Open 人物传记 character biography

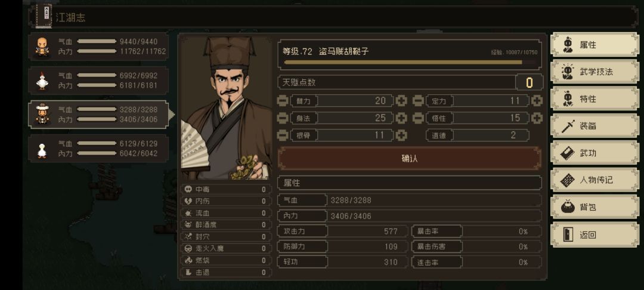coord(594,180)
